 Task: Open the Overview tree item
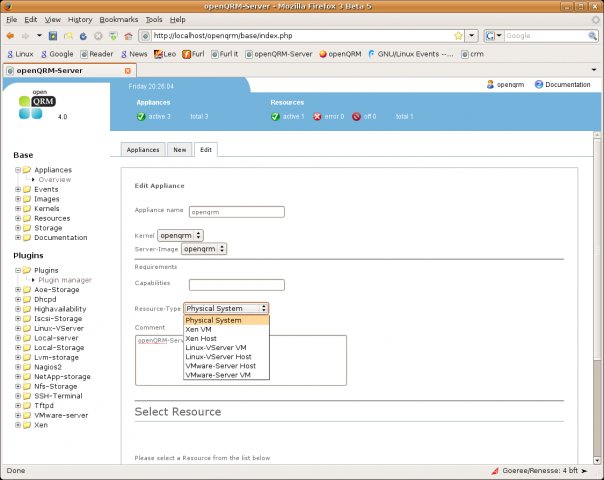tap(55, 180)
